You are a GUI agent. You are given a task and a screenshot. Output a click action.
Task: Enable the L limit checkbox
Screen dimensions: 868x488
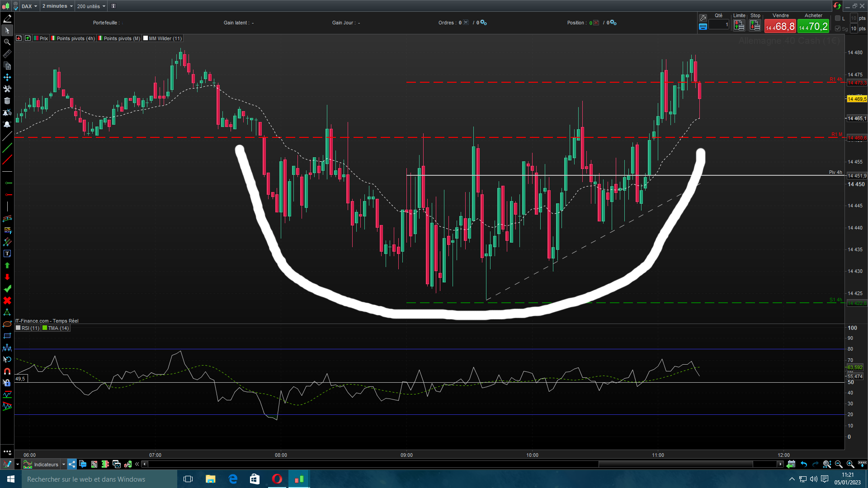[x=838, y=18]
